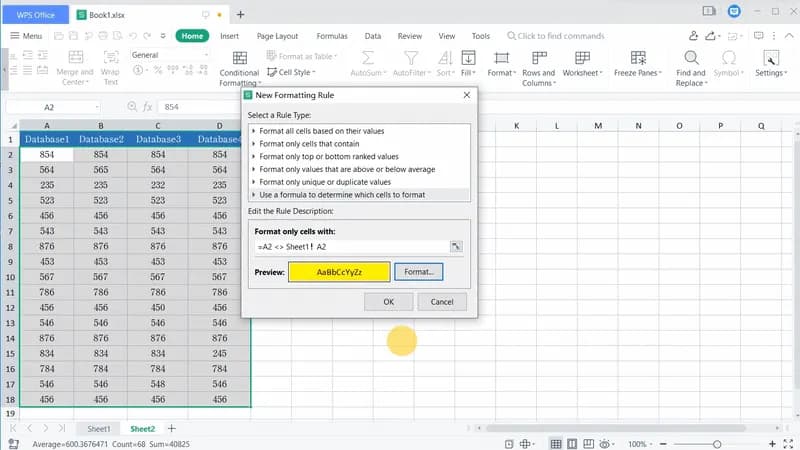This screenshot has height=450, width=800.
Task: Click the 'Click to find commands' search box
Action: (556, 36)
